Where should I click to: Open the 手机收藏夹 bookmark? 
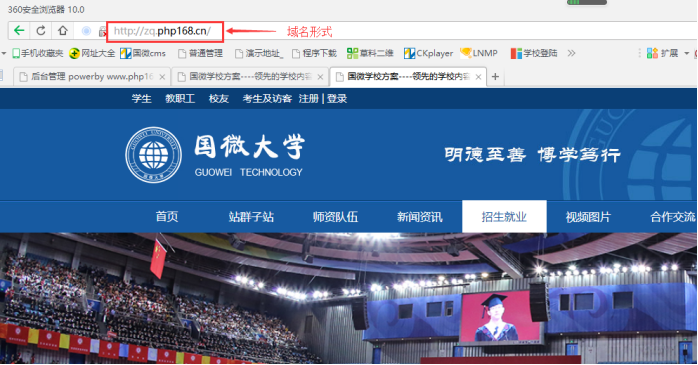coord(38,53)
